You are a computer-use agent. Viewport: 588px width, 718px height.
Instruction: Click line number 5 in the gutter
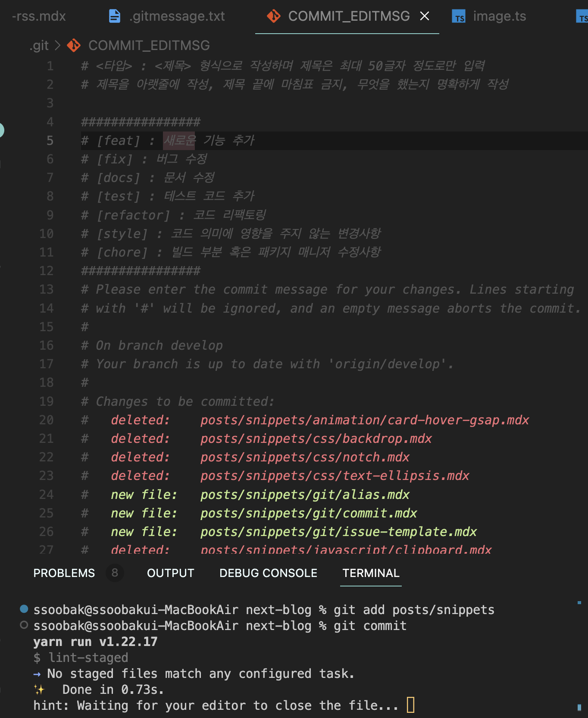[50, 141]
